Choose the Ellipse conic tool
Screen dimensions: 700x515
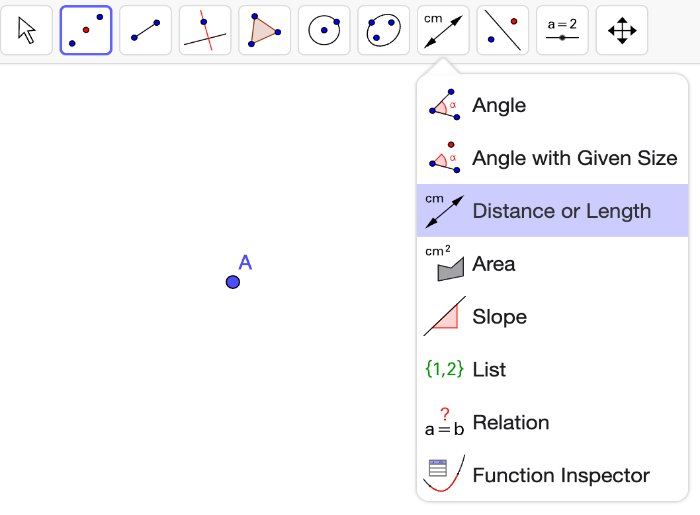point(383,30)
